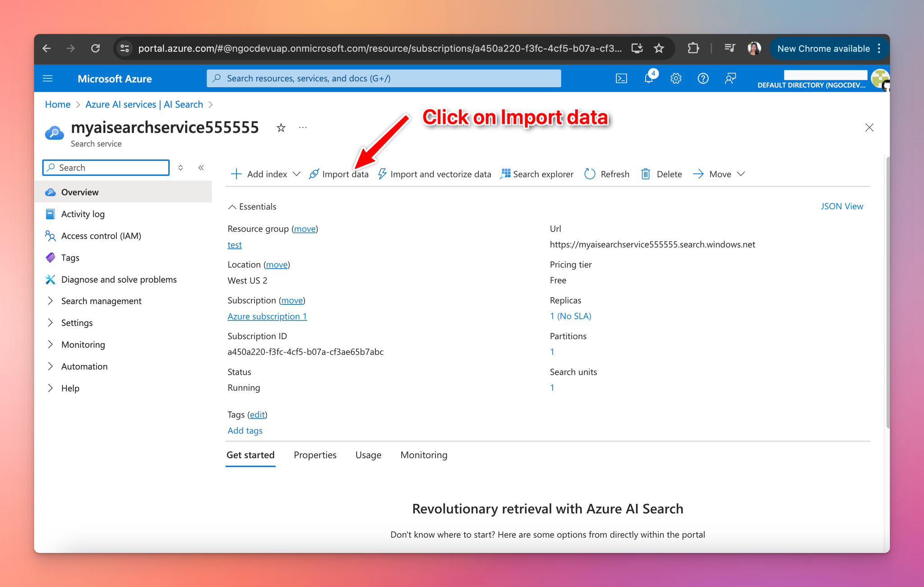Click the Search units value 1
924x587 pixels.
click(552, 387)
